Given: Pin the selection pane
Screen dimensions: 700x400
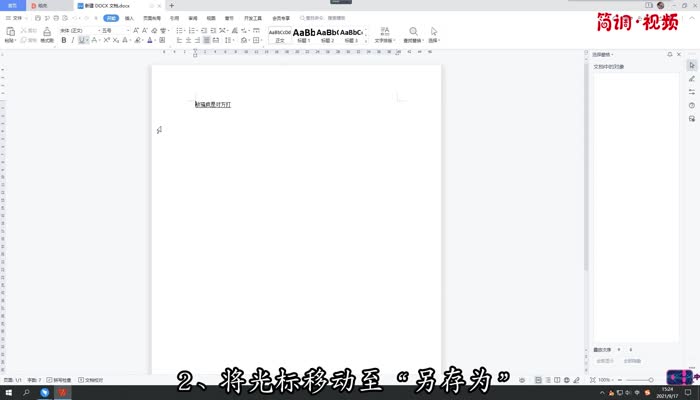Looking at the screenshot, I should click(x=669, y=54).
